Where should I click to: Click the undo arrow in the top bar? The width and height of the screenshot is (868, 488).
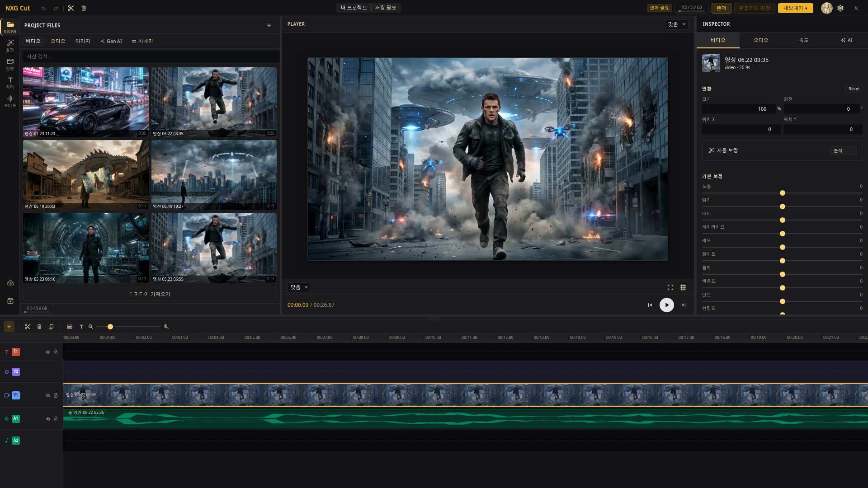pyautogui.click(x=43, y=8)
